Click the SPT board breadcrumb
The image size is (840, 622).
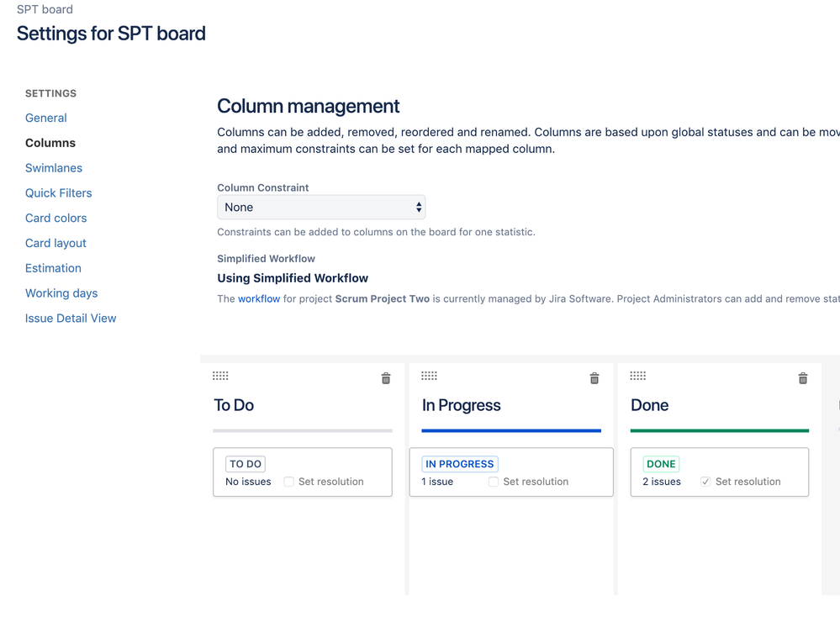pos(45,9)
